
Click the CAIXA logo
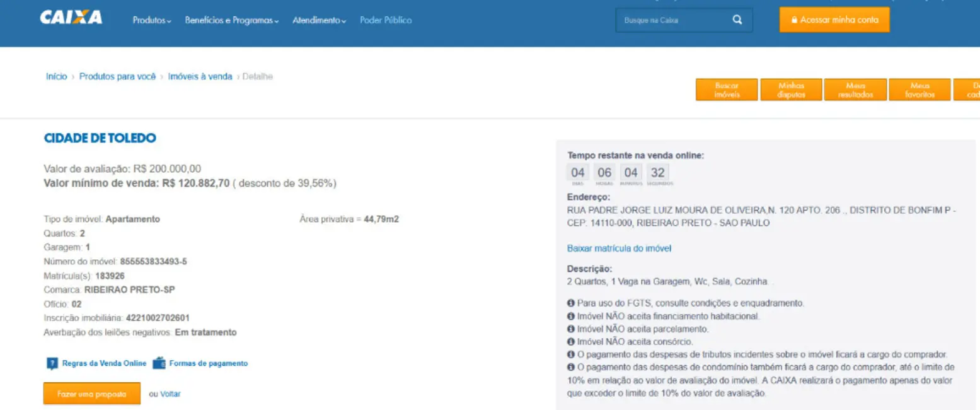[71, 18]
